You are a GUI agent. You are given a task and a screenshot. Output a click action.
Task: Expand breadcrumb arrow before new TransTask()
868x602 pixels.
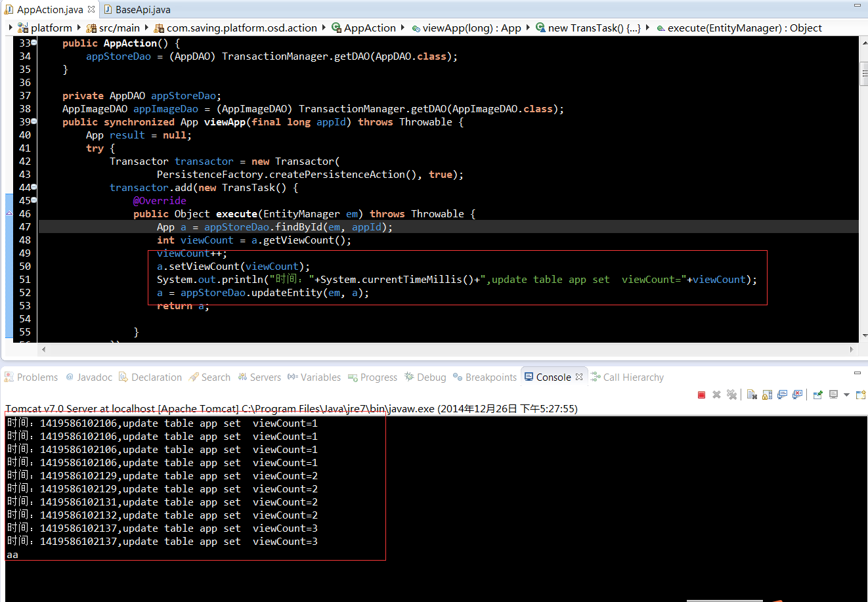(x=528, y=28)
